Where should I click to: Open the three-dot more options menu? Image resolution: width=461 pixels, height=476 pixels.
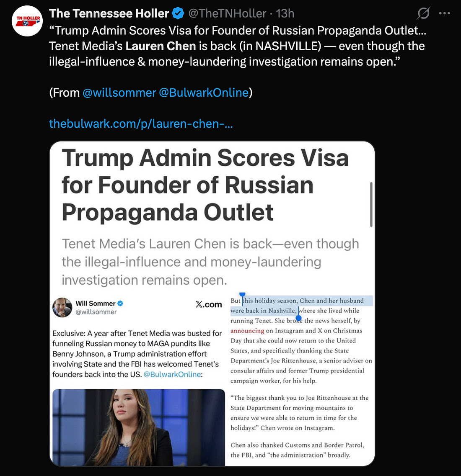pyautogui.click(x=445, y=13)
